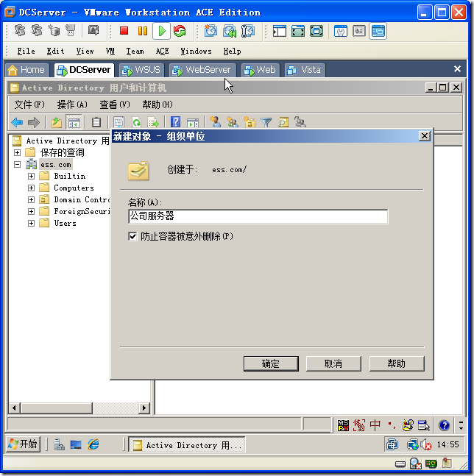Open the 查看(V) menu
This screenshot has height=476, width=474.
coord(115,104)
